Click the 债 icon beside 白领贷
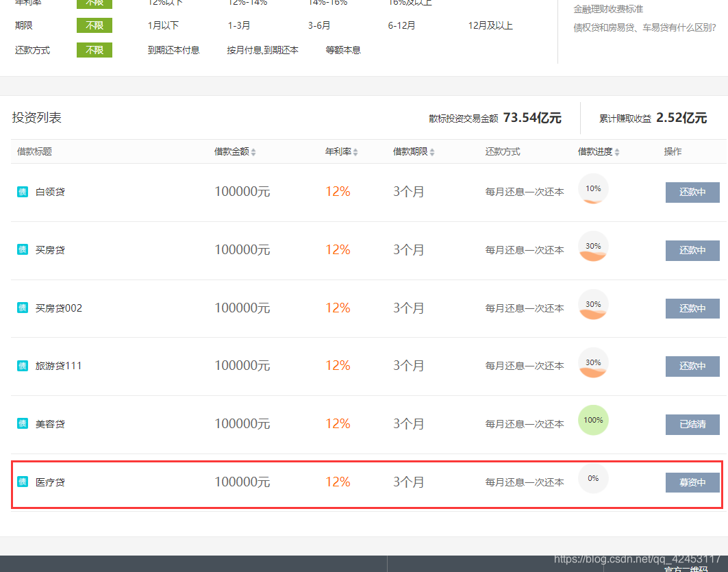The width and height of the screenshot is (728, 572). (x=23, y=192)
